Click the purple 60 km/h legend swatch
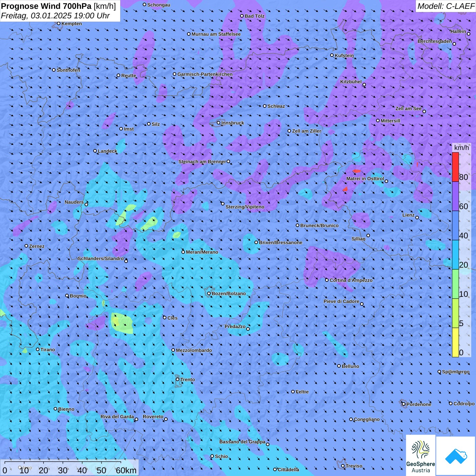 pyautogui.click(x=455, y=197)
